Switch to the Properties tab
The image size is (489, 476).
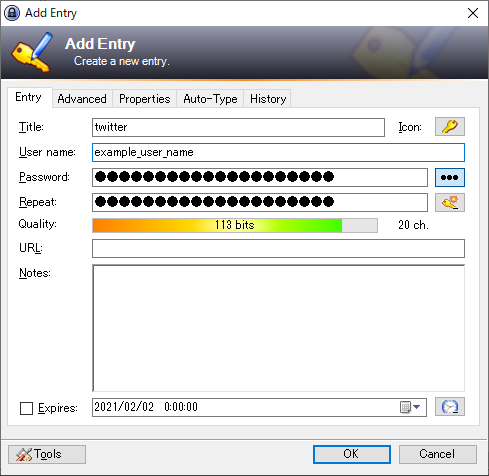pos(144,99)
